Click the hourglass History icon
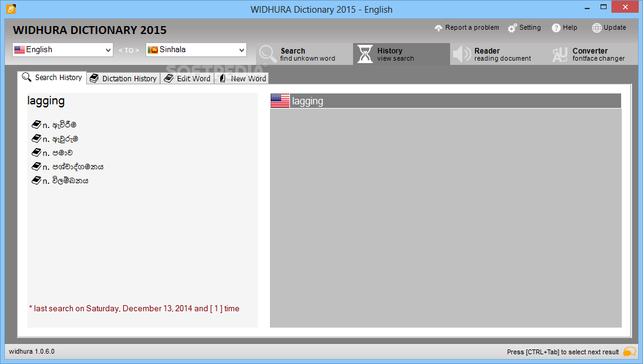This screenshot has width=643, height=364. coord(365,54)
